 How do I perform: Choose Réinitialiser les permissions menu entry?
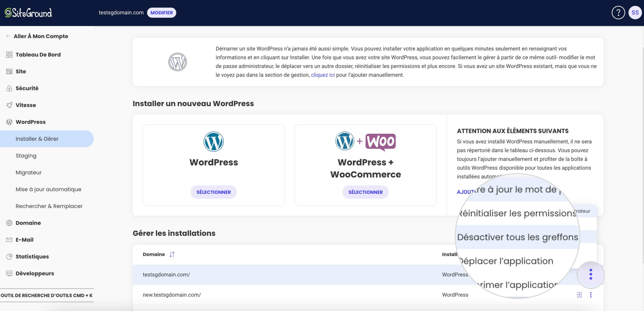pyautogui.click(x=518, y=213)
